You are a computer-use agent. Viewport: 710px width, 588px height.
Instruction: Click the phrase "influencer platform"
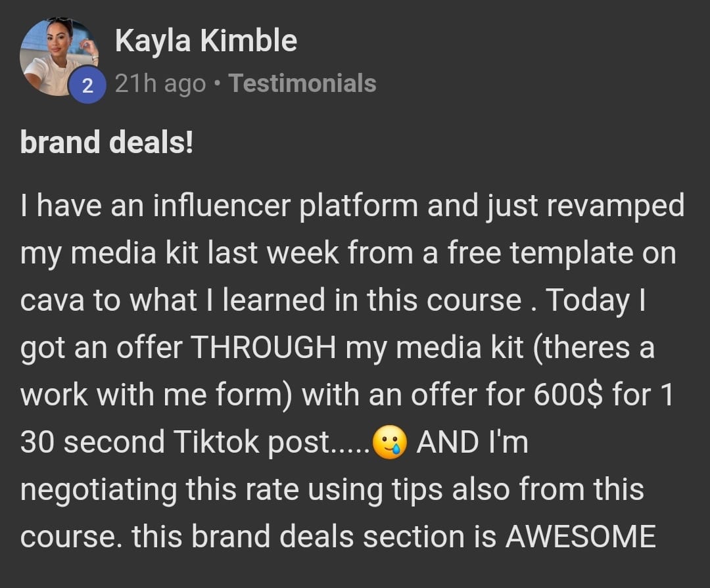click(285, 206)
